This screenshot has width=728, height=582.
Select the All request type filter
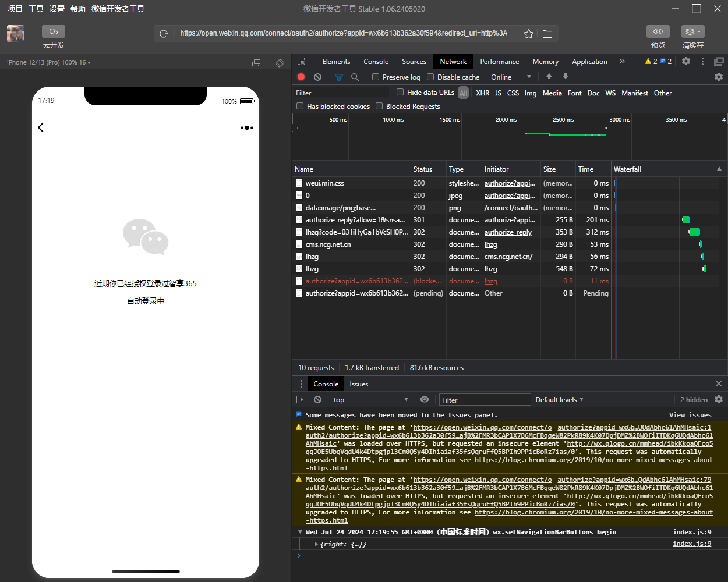pyautogui.click(x=464, y=93)
